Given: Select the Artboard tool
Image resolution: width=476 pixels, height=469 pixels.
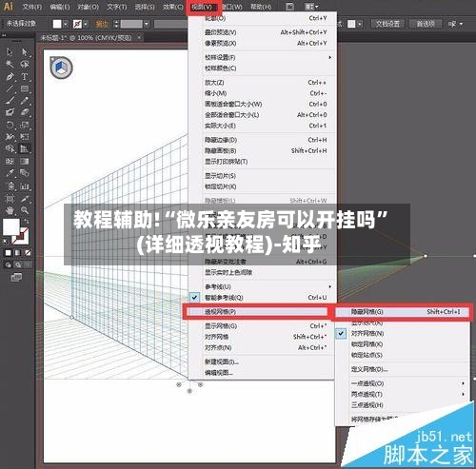Looking at the screenshot, I should pyautogui.click(x=10, y=198).
